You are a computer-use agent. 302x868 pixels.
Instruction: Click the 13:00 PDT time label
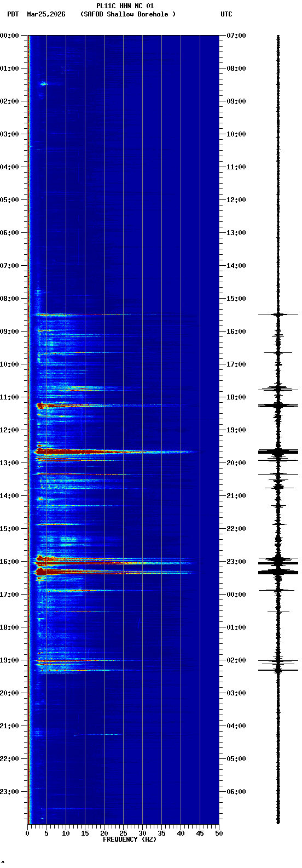[x=10, y=463]
